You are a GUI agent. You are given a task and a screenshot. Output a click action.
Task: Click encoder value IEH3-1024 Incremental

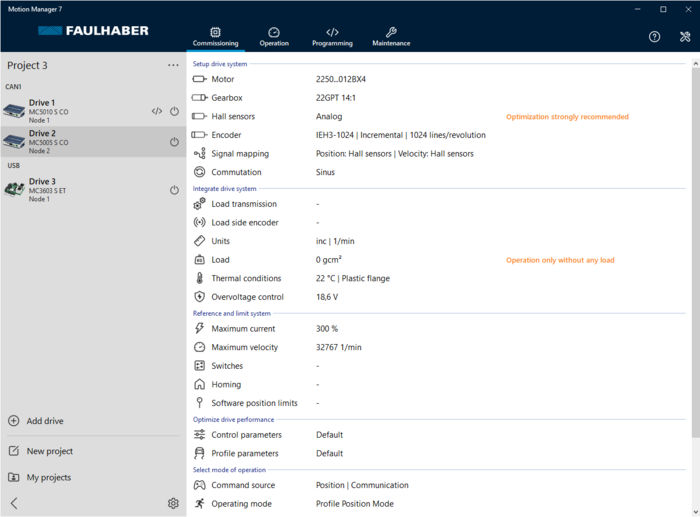click(x=400, y=135)
